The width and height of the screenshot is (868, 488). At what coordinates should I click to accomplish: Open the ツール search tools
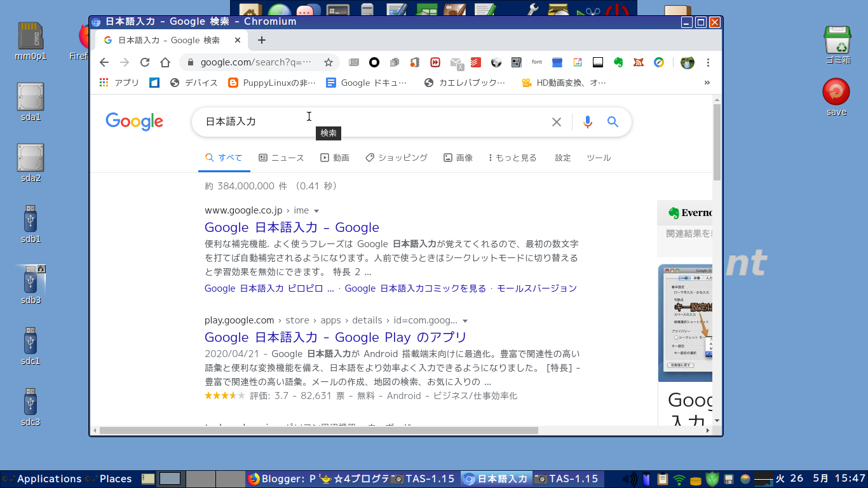599,158
